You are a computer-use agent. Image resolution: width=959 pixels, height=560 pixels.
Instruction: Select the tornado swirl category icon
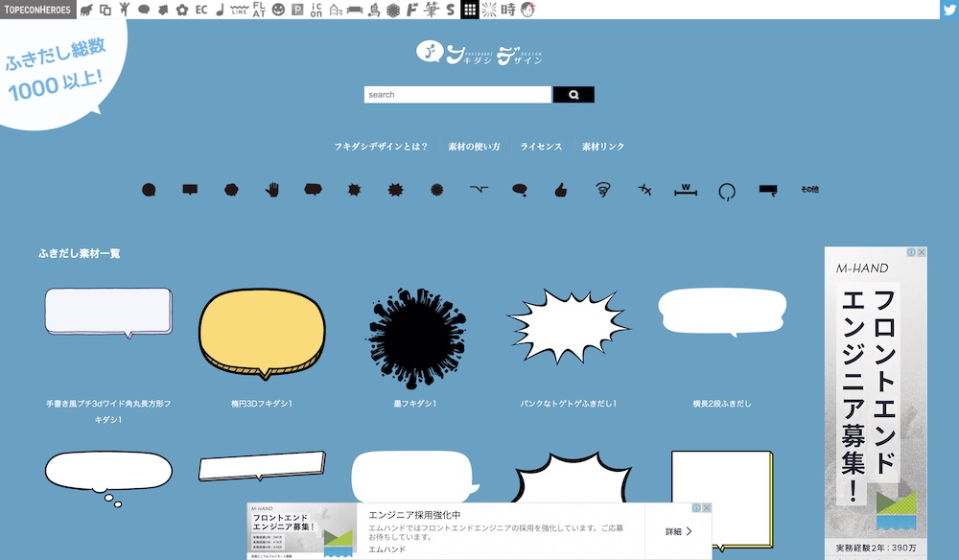(x=602, y=190)
